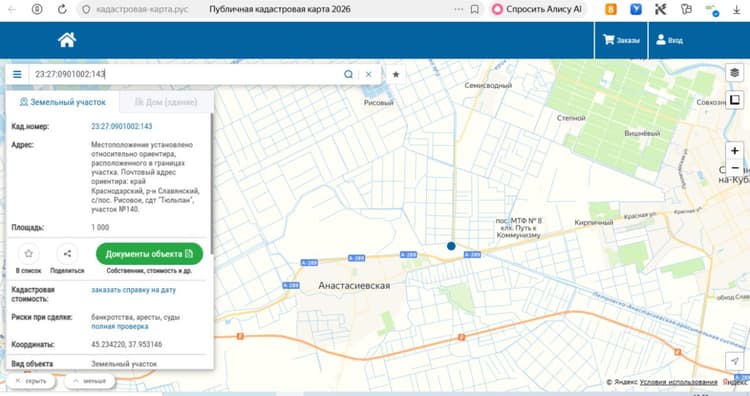Run search with magnifier icon
750x396 pixels.
pos(348,74)
